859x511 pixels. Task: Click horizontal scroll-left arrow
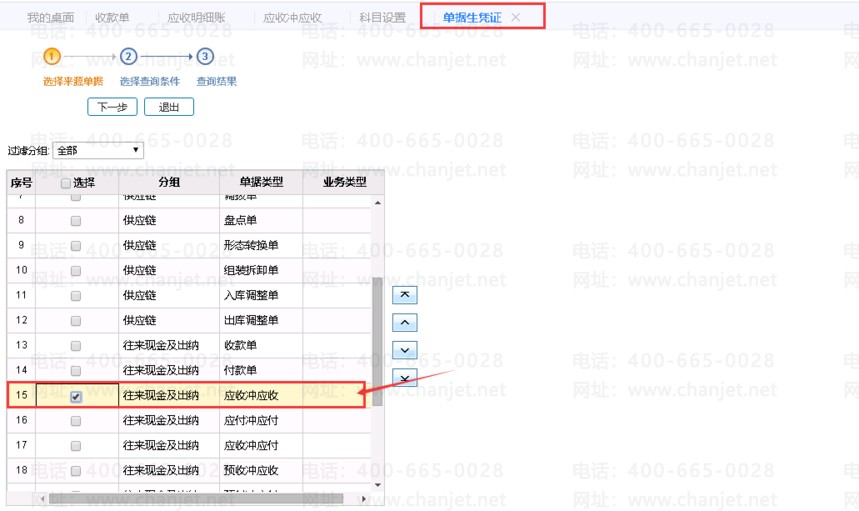click(x=42, y=499)
